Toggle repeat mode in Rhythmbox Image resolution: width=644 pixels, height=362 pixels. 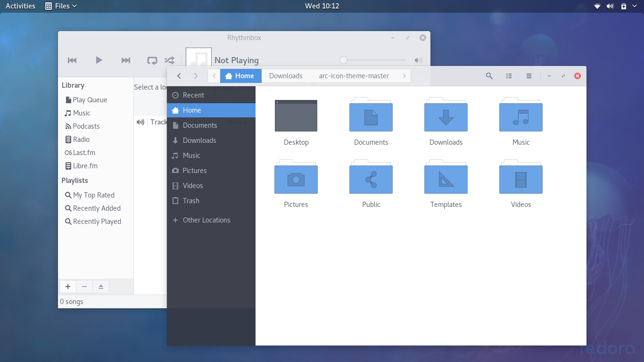152,60
